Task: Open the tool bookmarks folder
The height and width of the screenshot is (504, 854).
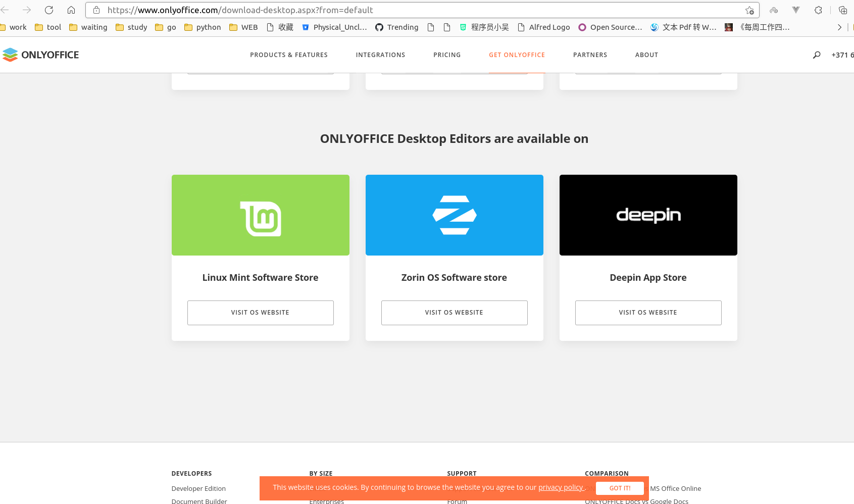Action: [x=48, y=27]
